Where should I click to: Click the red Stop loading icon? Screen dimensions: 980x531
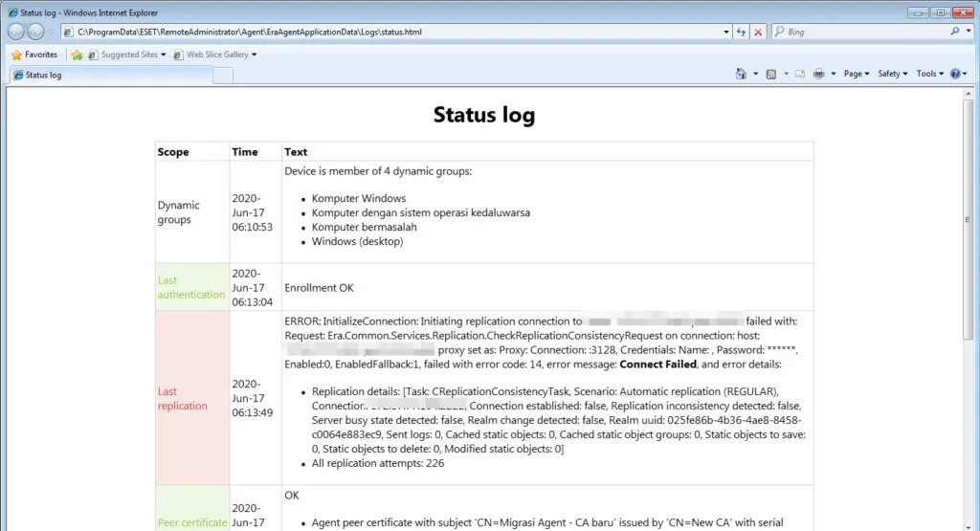click(758, 32)
